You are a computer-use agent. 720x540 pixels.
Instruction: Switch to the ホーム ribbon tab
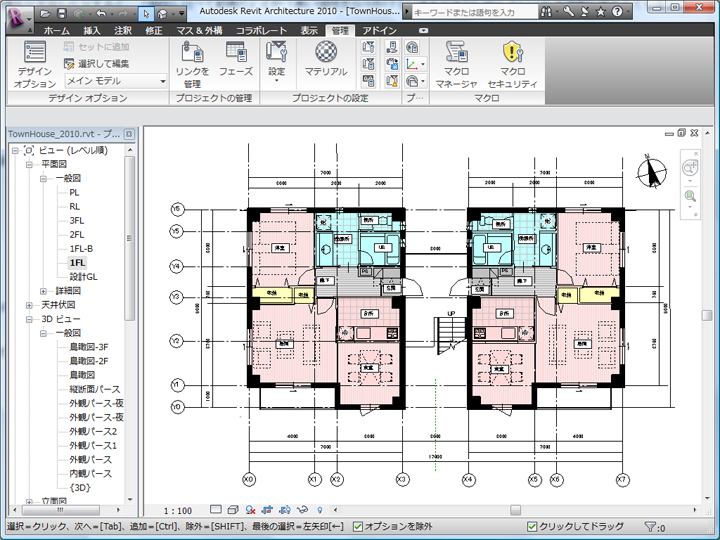click(56, 31)
